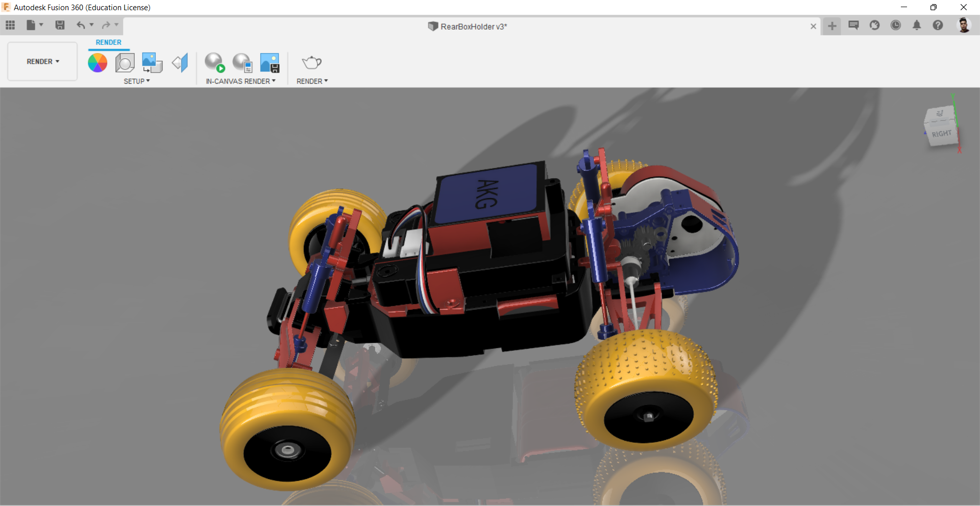
Task: Switch to the RENDER ribbon tab
Action: click(109, 43)
